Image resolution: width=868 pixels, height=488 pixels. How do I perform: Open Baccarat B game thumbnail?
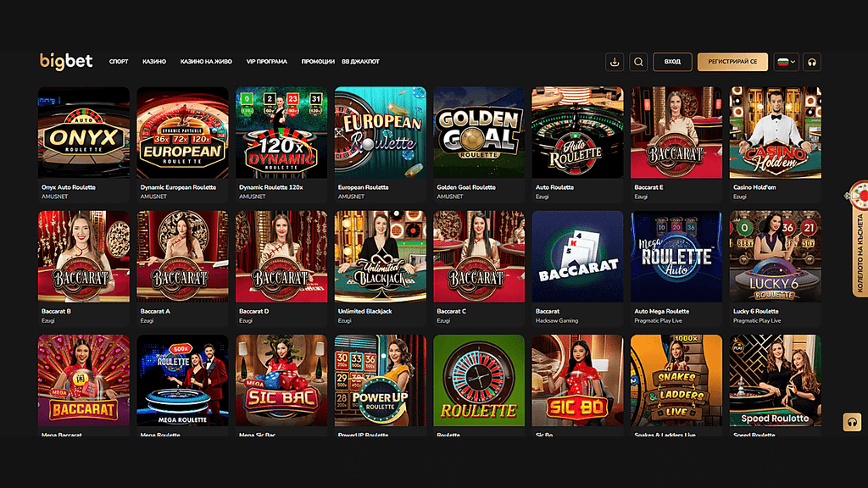[84, 256]
